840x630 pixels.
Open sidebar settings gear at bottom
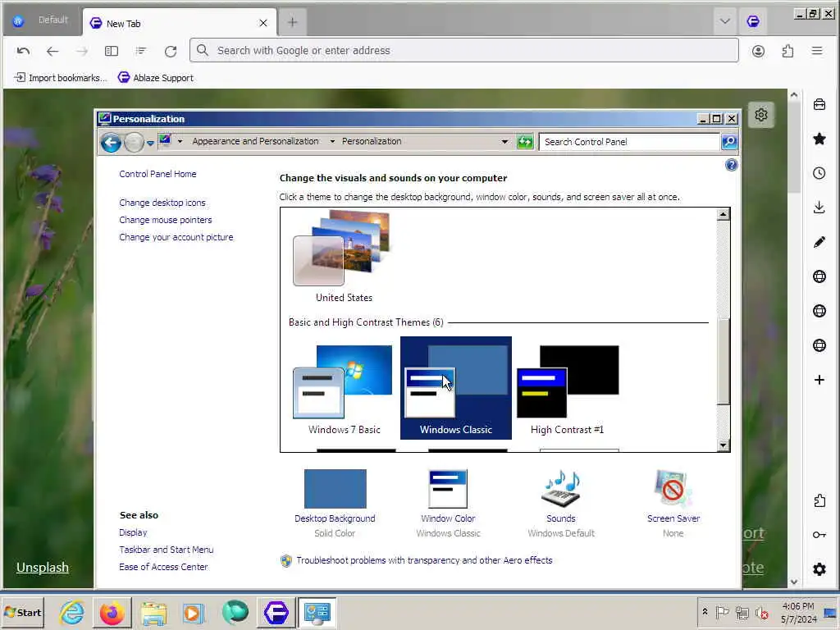[819, 569]
